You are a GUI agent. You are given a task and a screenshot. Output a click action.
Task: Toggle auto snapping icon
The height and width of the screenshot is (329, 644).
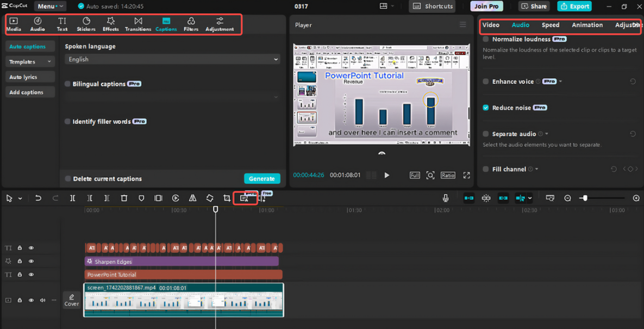[486, 198]
